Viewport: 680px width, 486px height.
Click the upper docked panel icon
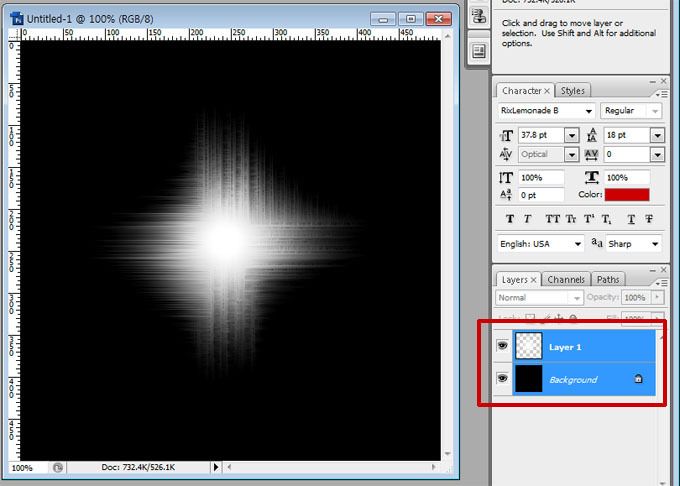479,16
